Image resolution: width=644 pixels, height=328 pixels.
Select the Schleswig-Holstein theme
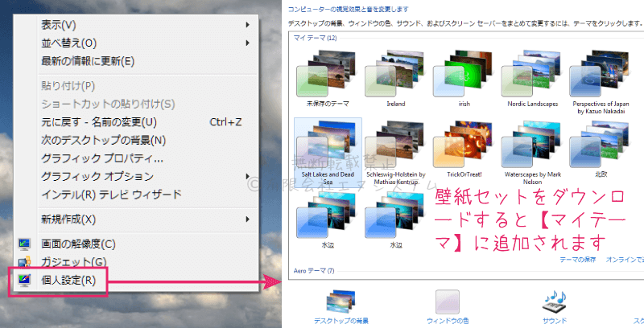coord(396,152)
